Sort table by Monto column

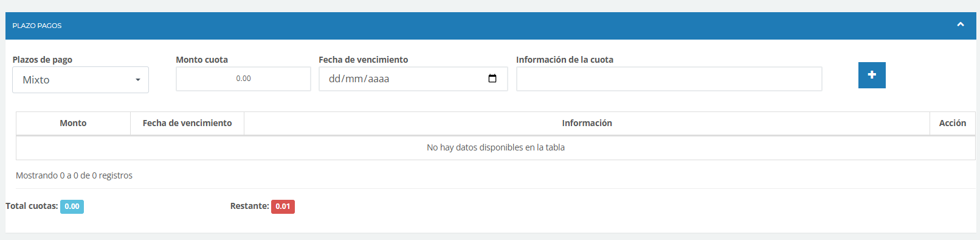pyautogui.click(x=73, y=123)
